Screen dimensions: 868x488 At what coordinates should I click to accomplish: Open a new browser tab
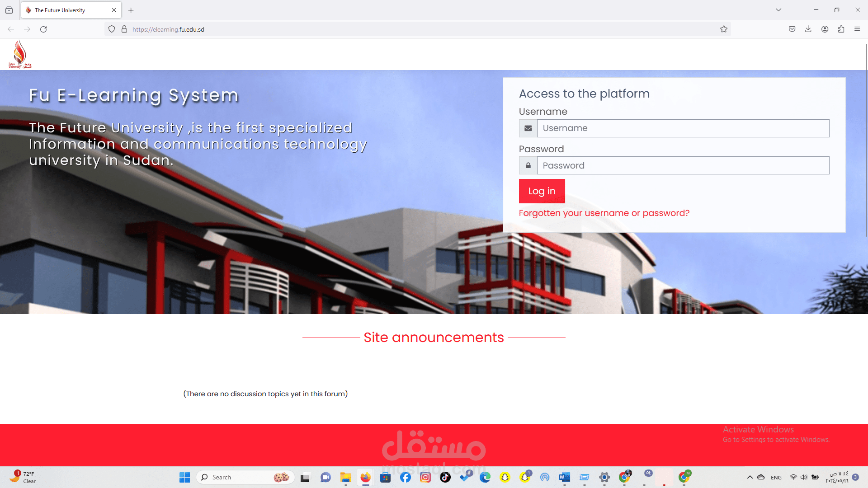click(131, 10)
